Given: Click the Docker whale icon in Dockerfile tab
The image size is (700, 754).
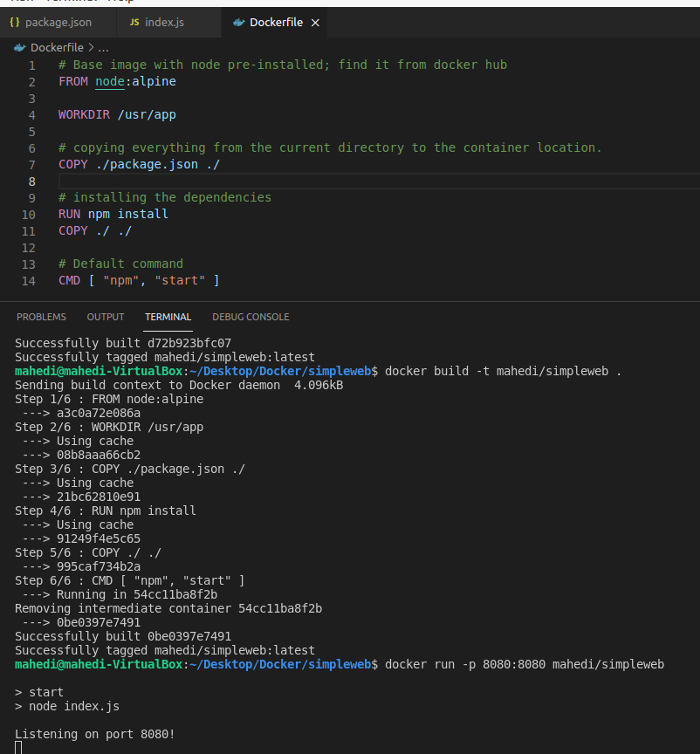Looking at the screenshot, I should coord(238,22).
